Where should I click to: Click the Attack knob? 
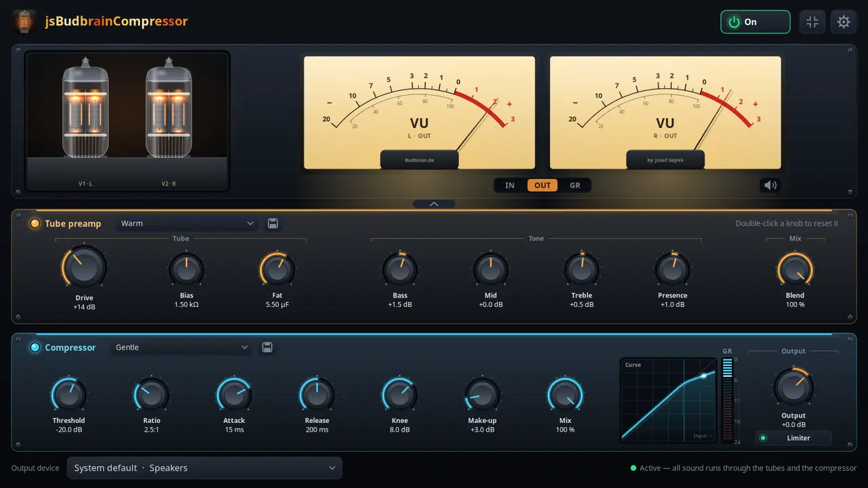[234, 395]
